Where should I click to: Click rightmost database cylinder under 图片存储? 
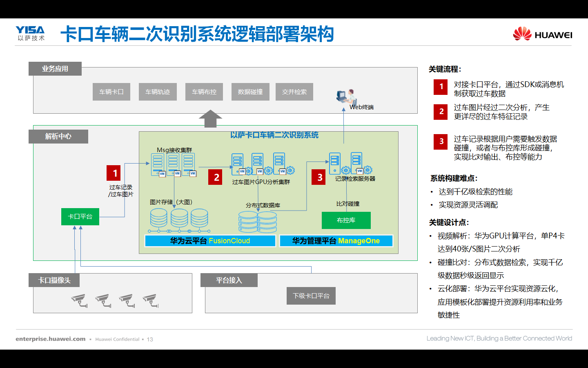point(199,218)
